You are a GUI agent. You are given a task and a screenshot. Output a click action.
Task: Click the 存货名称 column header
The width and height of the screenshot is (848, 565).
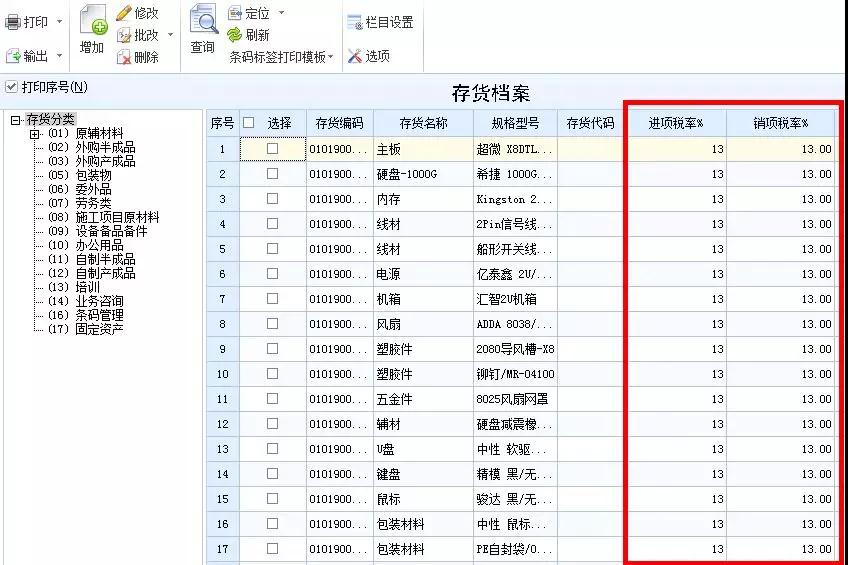[423, 123]
